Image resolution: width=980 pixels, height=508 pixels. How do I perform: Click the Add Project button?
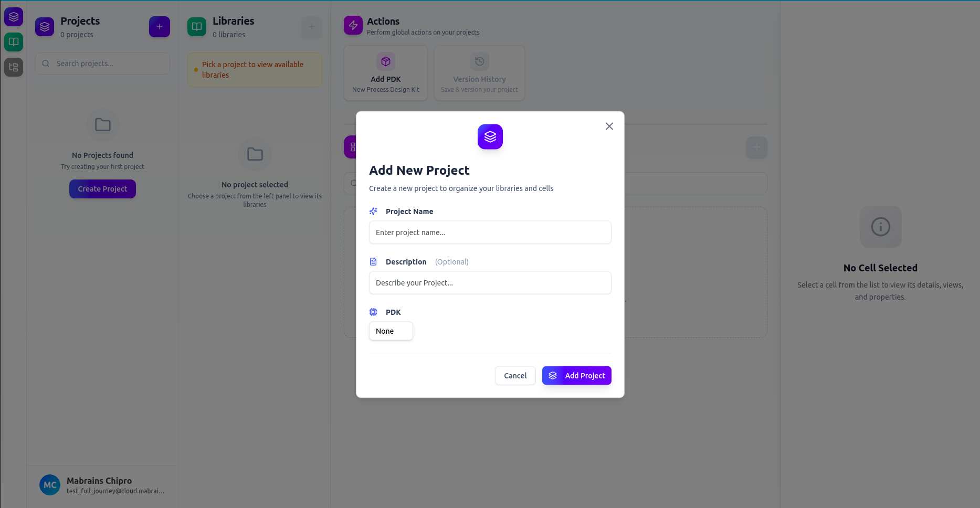(576, 375)
